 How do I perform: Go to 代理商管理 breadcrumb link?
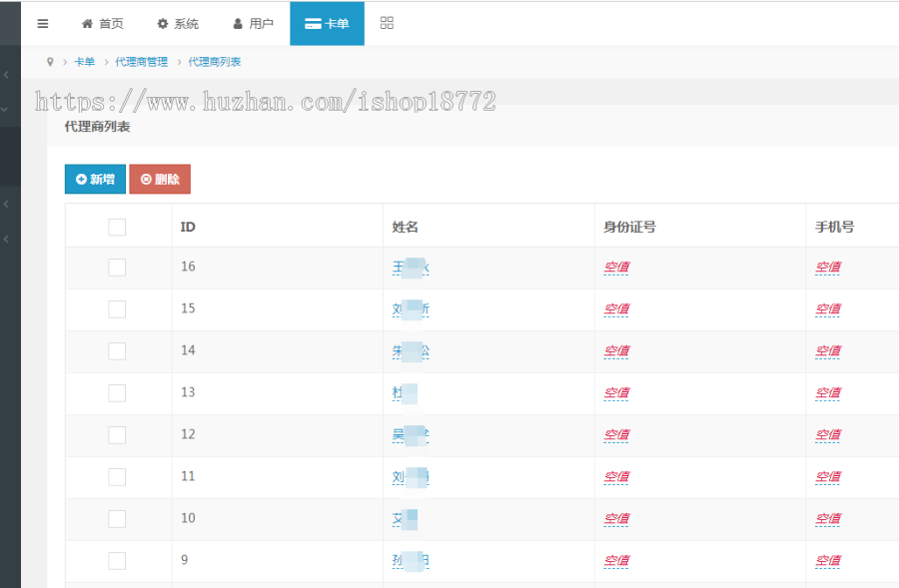point(142,62)
